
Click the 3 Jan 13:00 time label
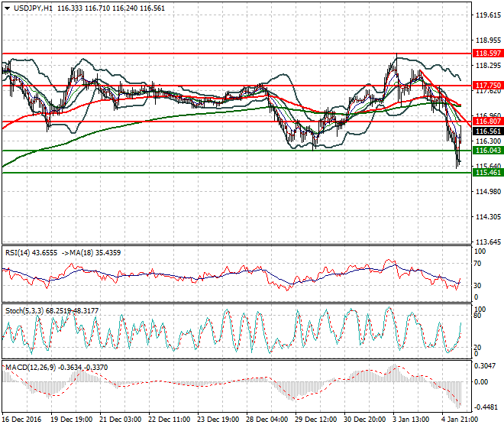412,420
